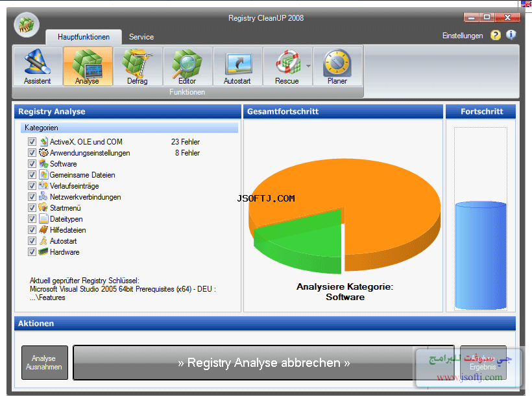The width and height of the screenshot is (532, 396).
Task: Click the 'Aktuell geprüfter Registry Schlüssel' text
Action: [x=84, y=281]
